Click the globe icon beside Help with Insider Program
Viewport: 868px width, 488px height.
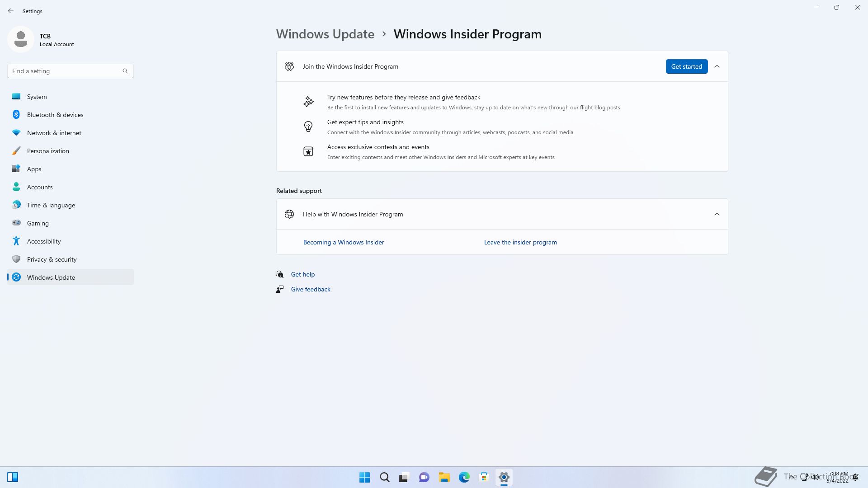point(289,214)
